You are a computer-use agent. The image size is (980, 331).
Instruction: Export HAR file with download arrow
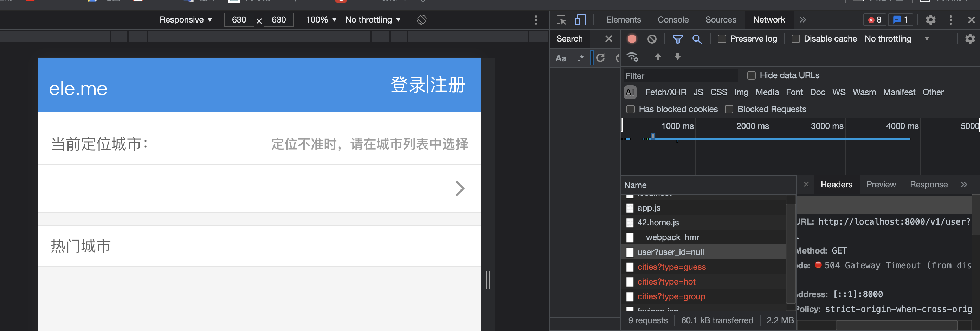678,57
